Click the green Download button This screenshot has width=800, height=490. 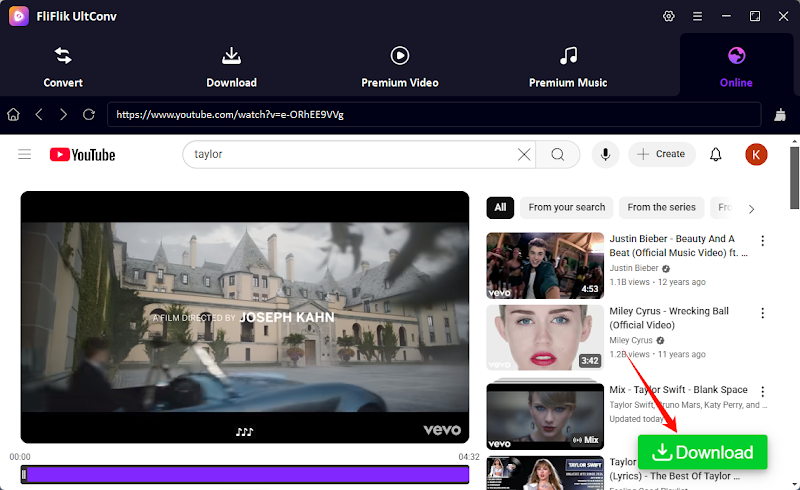pyautogui.click(x=703, y=452)
